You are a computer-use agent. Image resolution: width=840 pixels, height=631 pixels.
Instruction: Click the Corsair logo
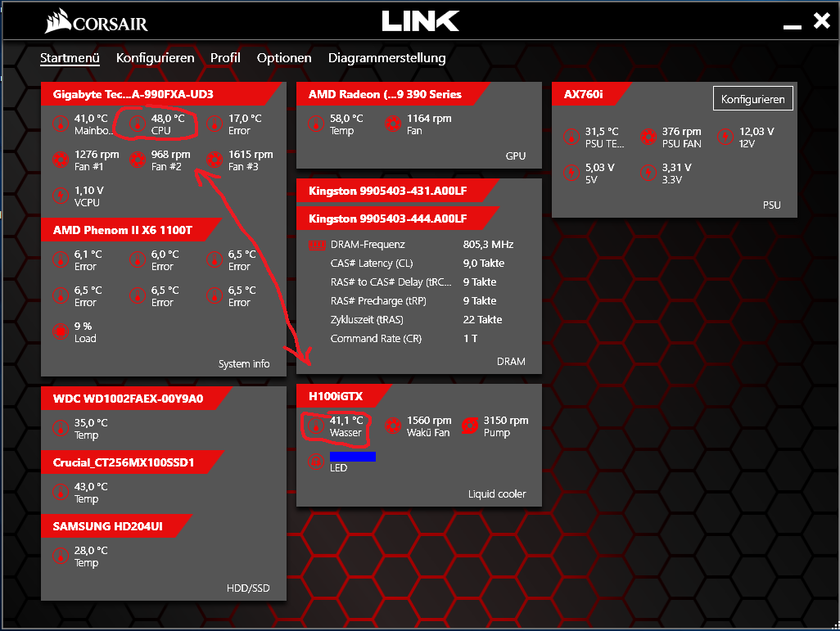click(x=97, y=21)
